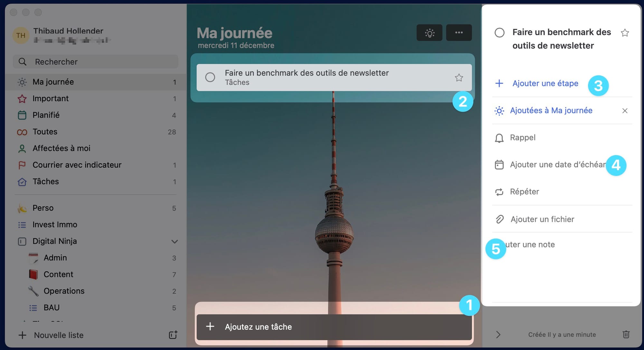Image resolution: width=644 pixels, height=350 pixels.
Task: Open the three-dots options menu
Action: pos(459,33)
